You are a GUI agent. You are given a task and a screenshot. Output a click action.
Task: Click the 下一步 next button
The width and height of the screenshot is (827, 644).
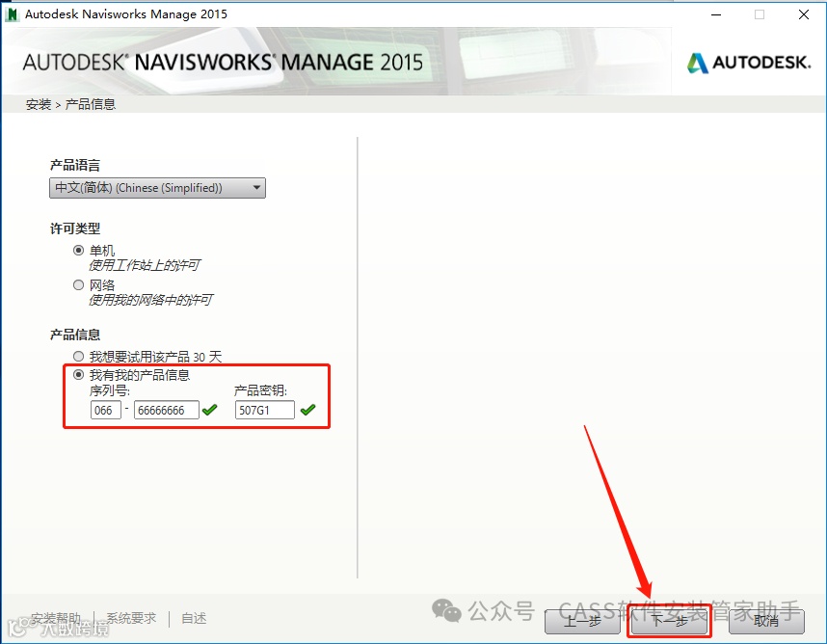click(x=669, y=621)
